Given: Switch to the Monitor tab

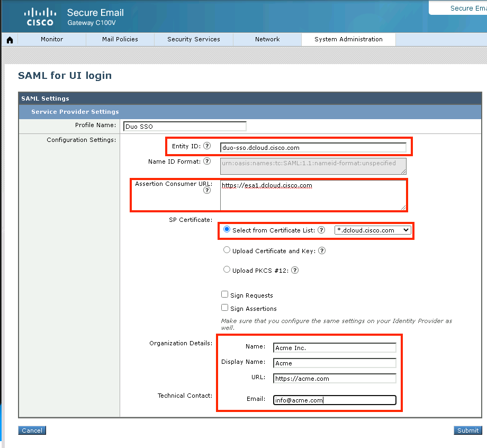Looking at the screenshot, I should point(51,39).
